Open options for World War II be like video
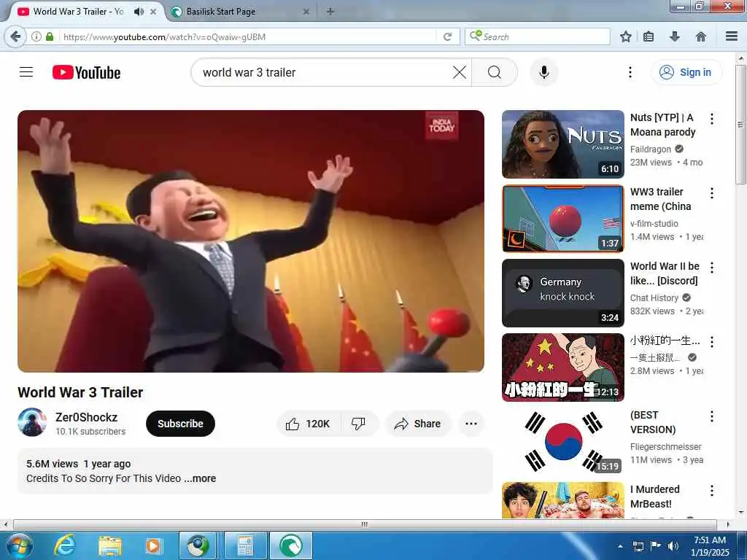The image size is (747, 560). (712, 268)
